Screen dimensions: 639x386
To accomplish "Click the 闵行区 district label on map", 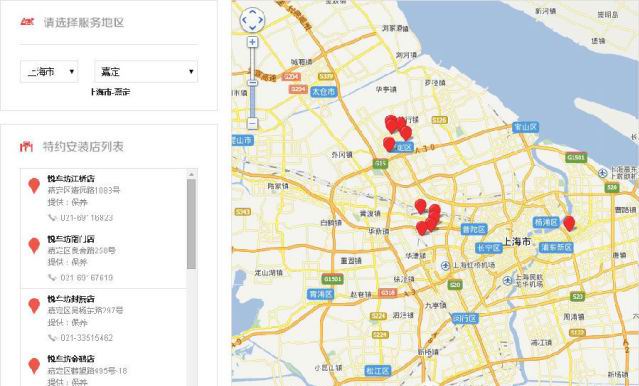I will click(465, 318).
